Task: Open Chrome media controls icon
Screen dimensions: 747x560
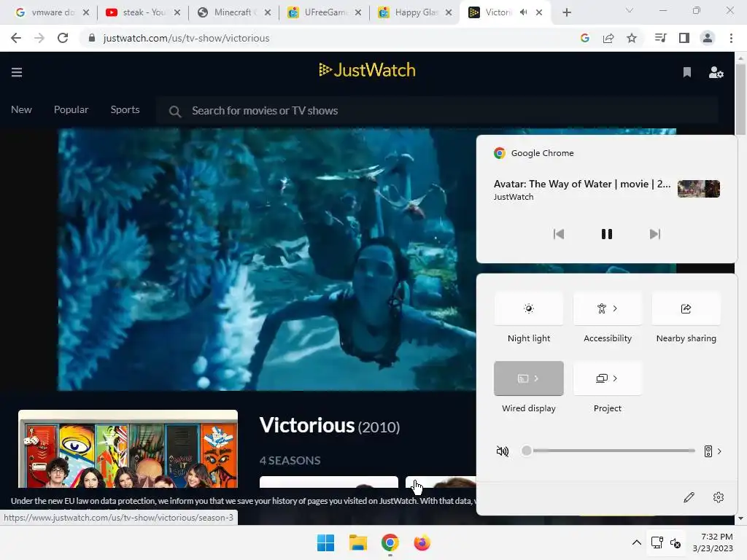Action: (x=660, y=38)
